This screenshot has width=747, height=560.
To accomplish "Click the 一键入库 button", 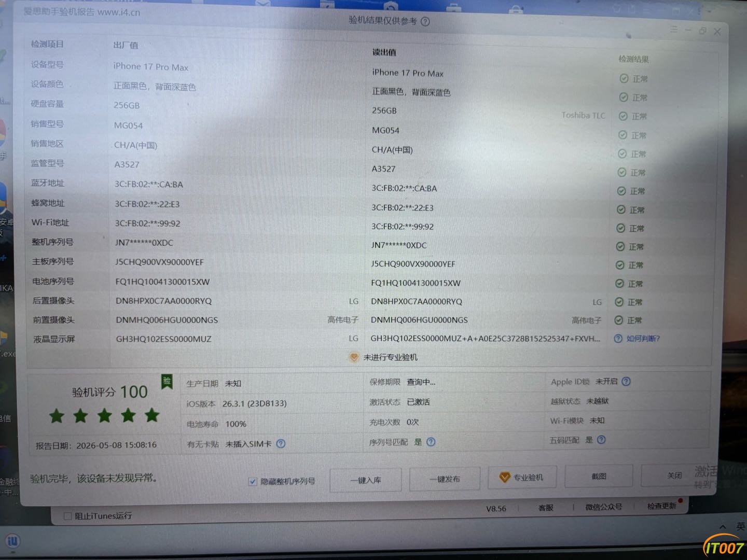I will [366, 480].
